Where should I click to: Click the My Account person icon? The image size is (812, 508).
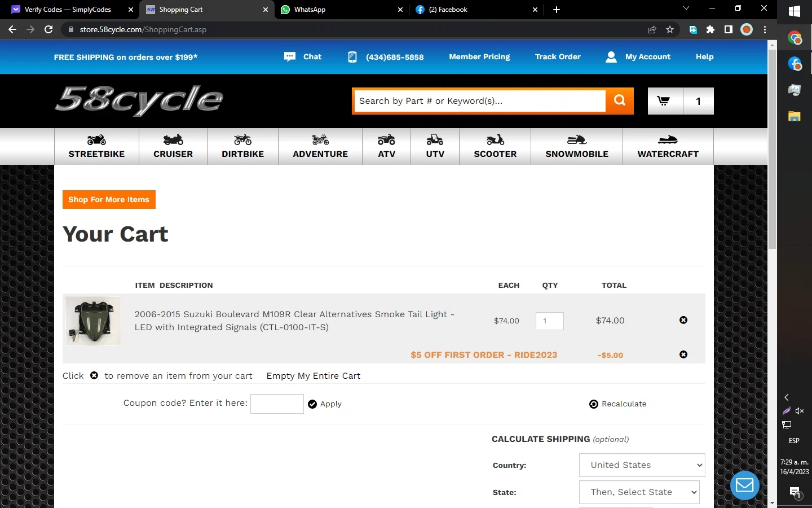point(611,57)
